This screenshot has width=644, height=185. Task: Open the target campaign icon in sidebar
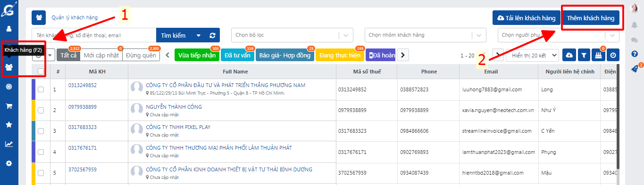pos(9,87)
